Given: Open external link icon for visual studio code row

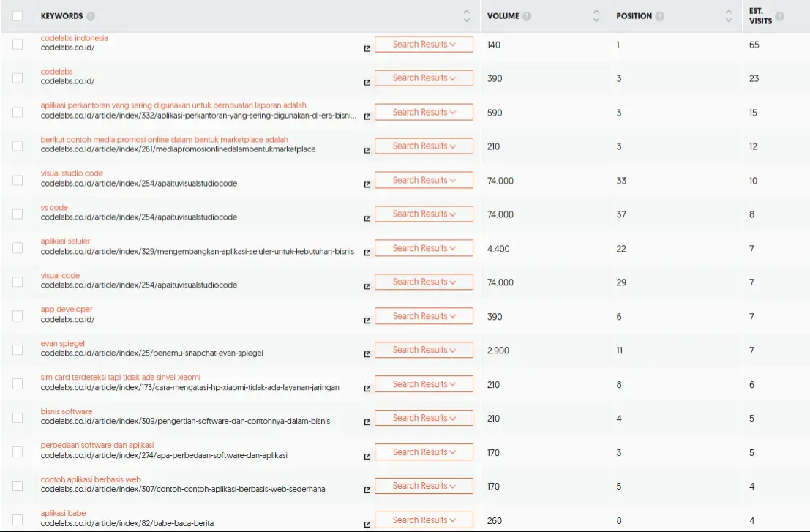Looking at the screenshot, I should tap(367, 184).
